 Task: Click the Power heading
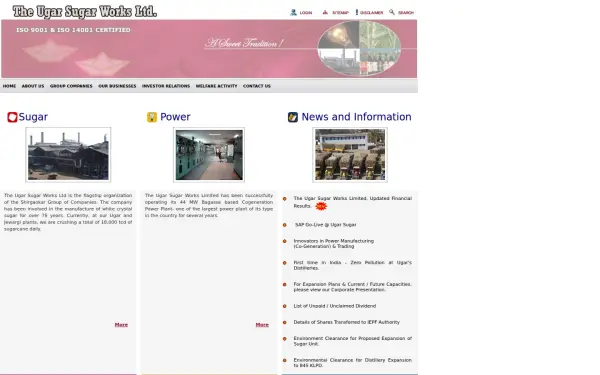[x=175, y=117]
